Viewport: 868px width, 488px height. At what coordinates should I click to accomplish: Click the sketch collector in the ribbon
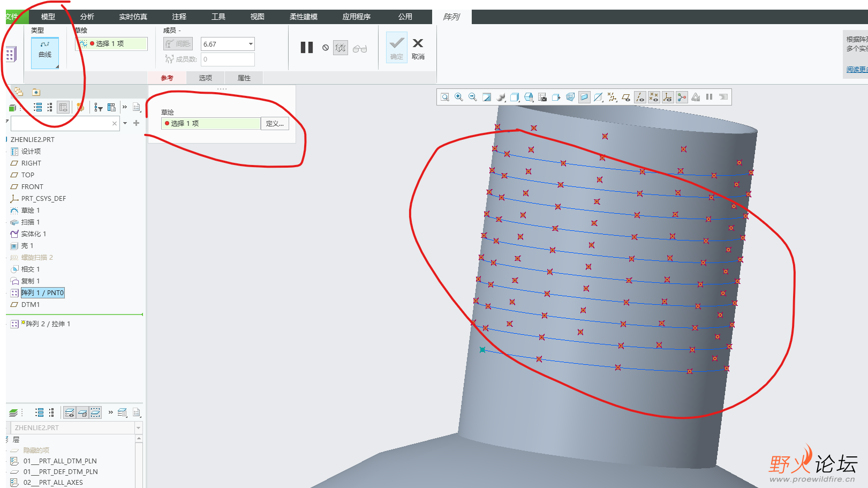pos(112,43)
